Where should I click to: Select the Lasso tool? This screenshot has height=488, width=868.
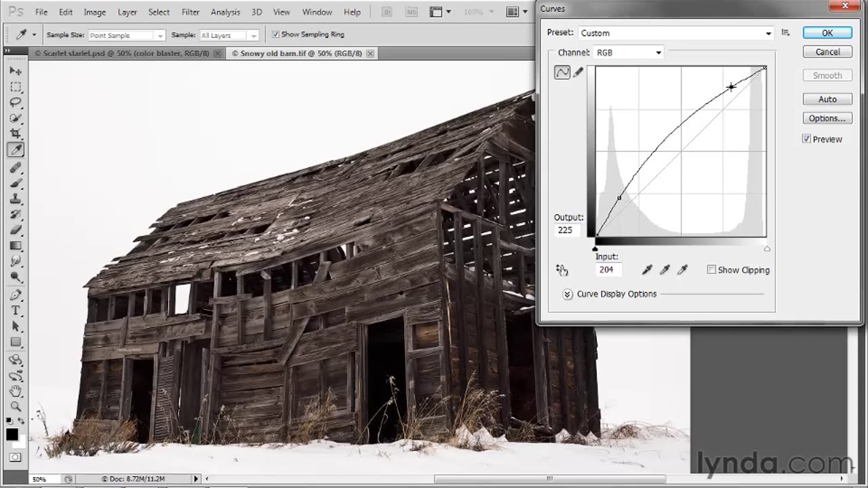click(15, 102)
